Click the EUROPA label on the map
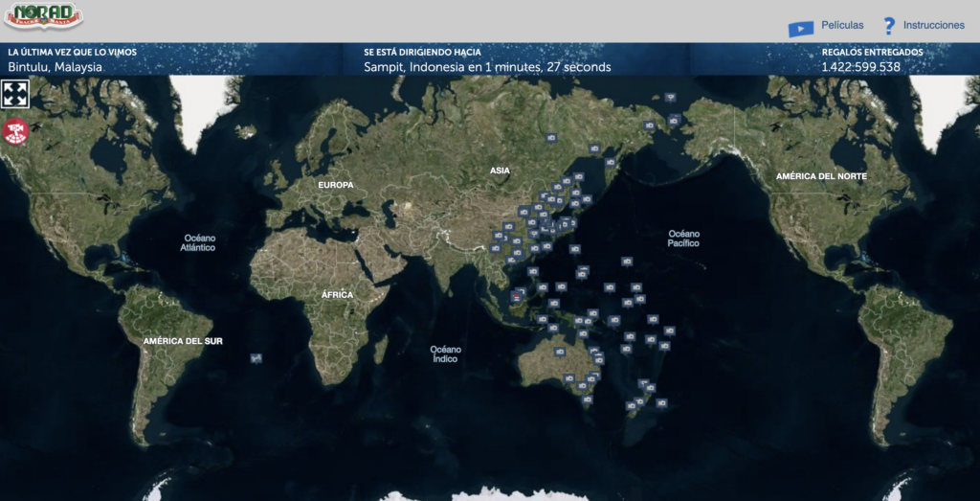The height and width of the screenshot is (501, 980). point(335,184)
